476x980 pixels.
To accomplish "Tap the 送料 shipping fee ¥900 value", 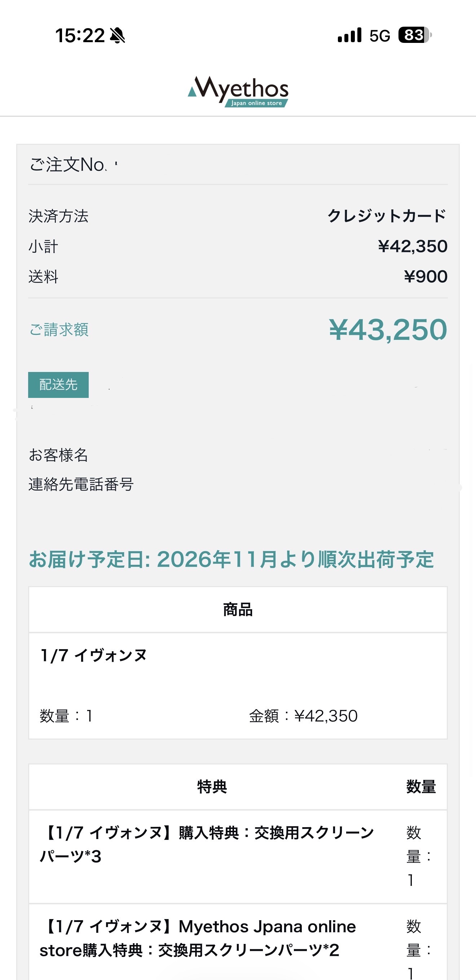I will (426, 276).
